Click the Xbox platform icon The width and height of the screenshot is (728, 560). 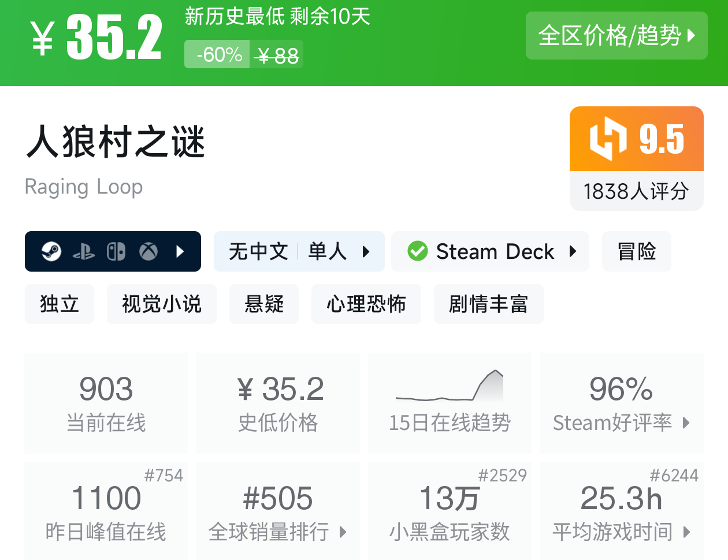tap(148, 251)
